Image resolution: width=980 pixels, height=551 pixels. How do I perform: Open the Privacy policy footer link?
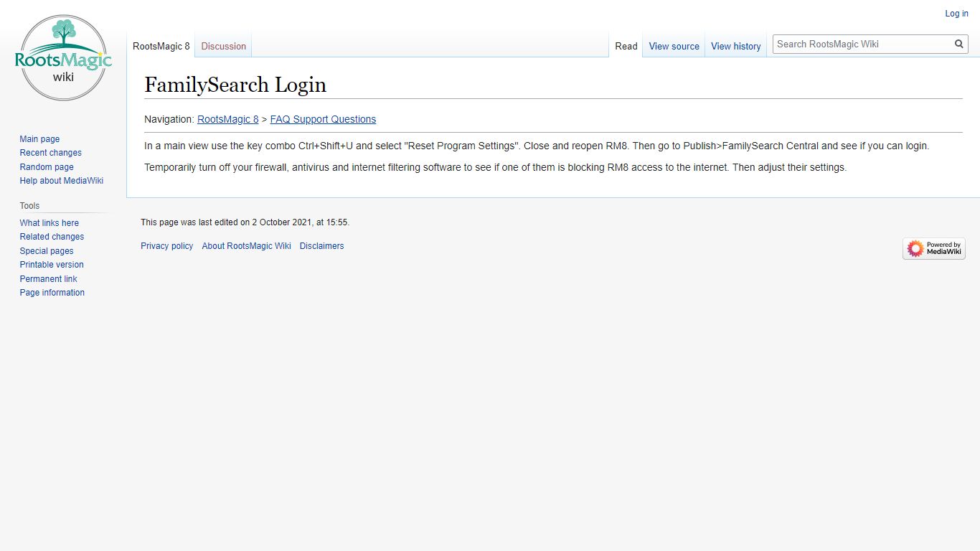click(x=167, y=246)
